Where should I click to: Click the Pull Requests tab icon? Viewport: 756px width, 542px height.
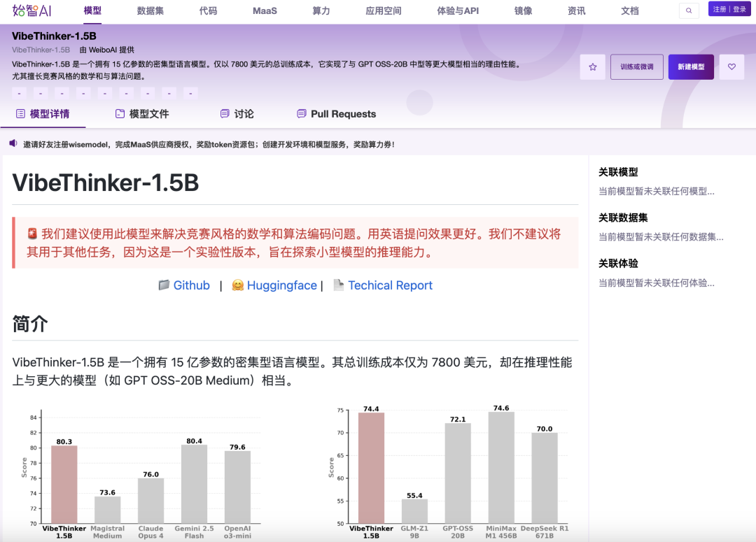coord(301,114)
